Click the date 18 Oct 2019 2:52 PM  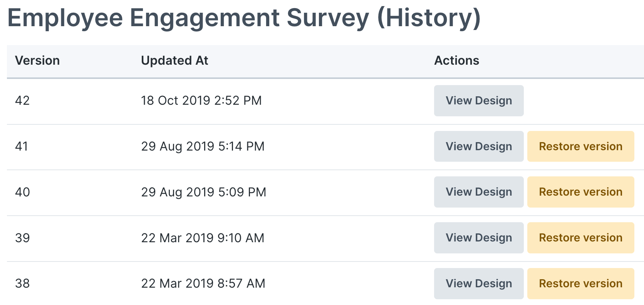click(x=201, y=101)
